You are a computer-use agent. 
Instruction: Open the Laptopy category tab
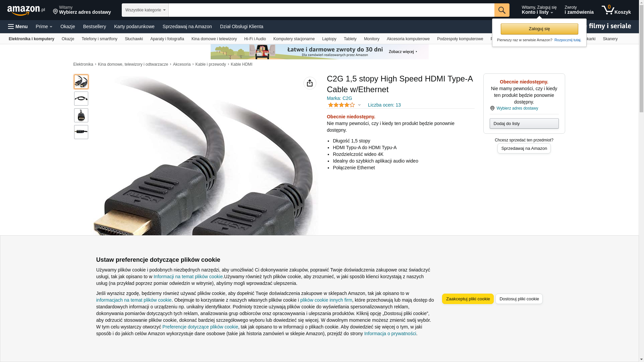[329, 39]
